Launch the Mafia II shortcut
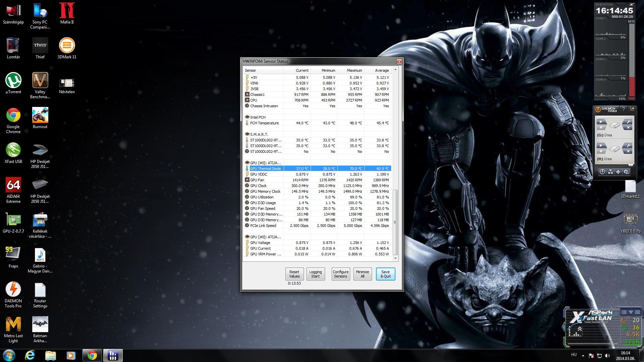 67,13
